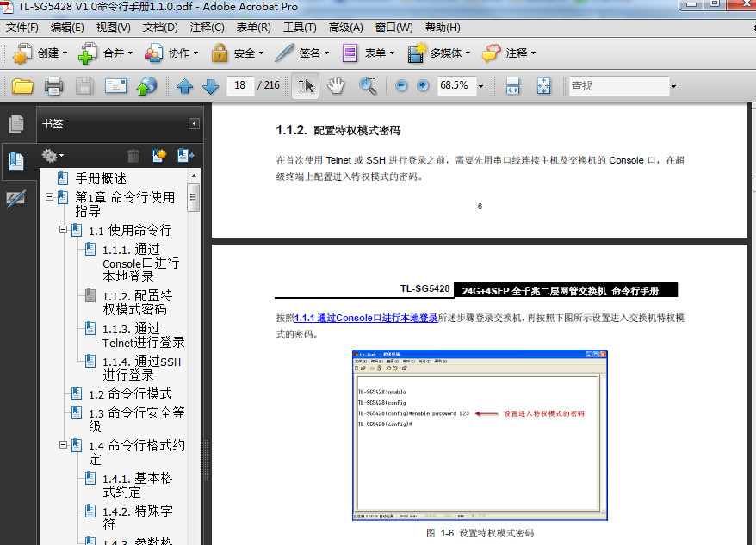Activate the Select text cursor tool

[x=306, y=86]
